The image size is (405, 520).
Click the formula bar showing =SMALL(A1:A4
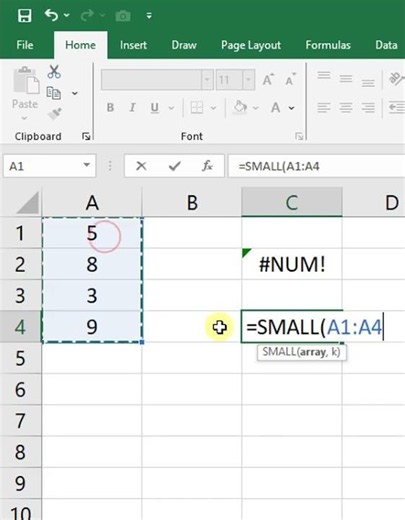tap(316, 166)
